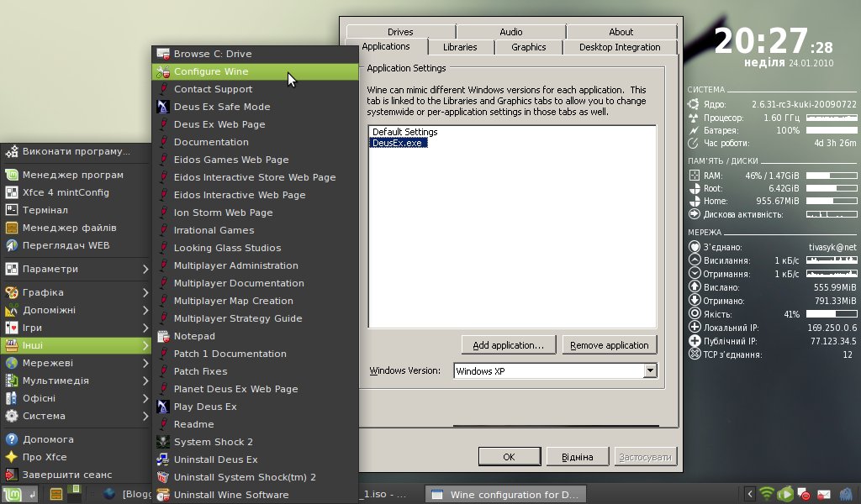The image size is (861, 504).
Task: Click the Відміна cancel button
Action: click(577, 457)
